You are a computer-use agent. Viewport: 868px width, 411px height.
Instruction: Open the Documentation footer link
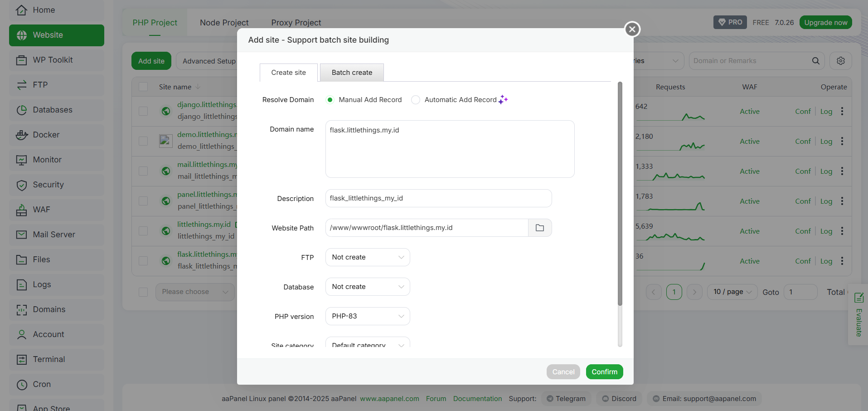tap(478, 399)
